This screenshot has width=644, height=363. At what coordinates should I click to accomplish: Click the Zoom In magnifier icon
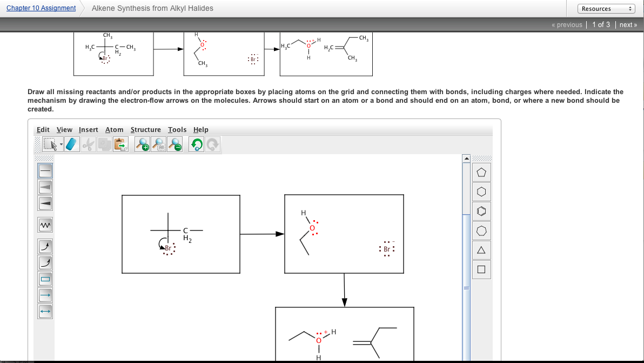click(141, 144)
